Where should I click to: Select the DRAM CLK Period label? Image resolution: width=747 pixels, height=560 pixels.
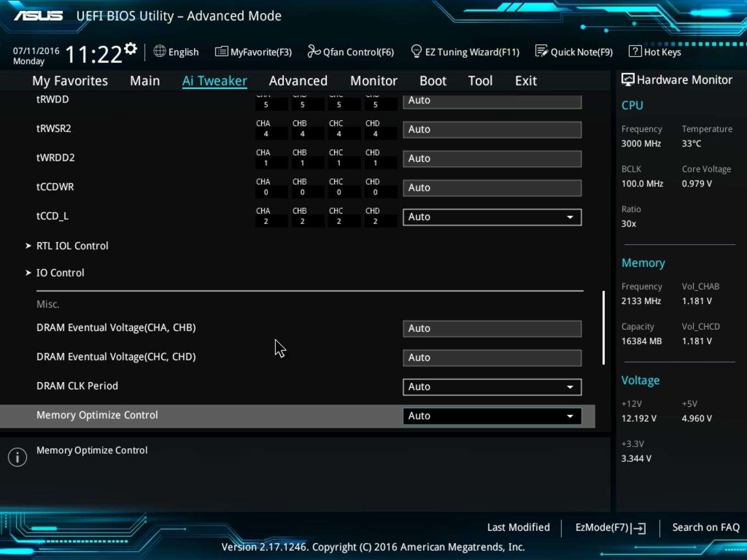point(77,386)
